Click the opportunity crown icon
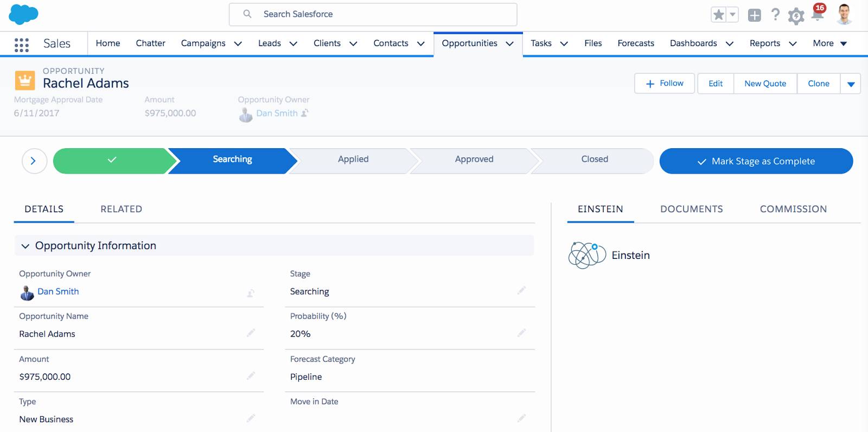 click(25, 80)
